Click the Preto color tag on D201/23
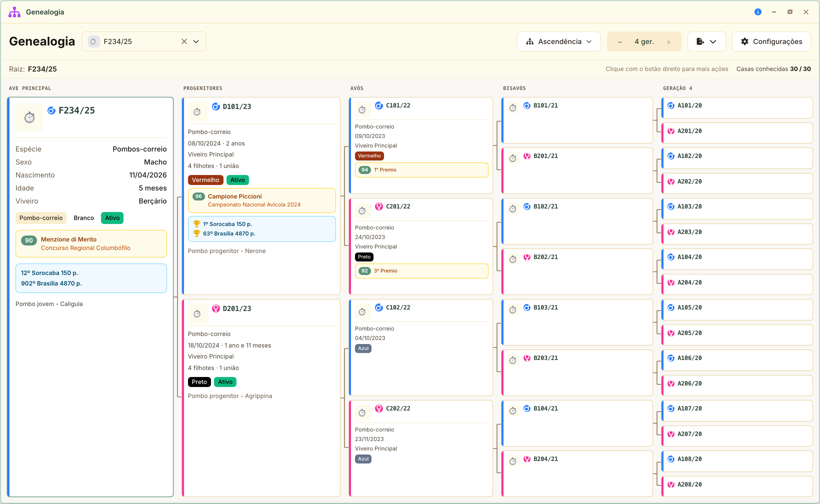The height and width of the screenshot is (504, 820). point(199,382)
